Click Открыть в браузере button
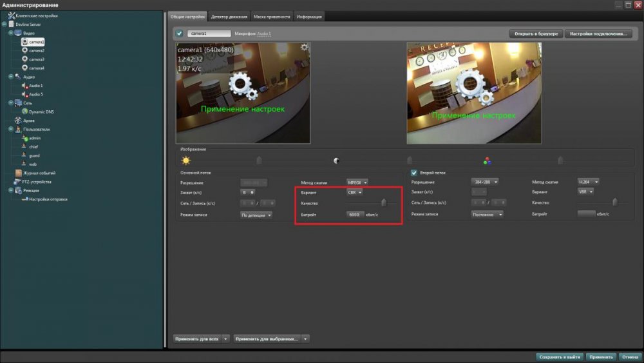The image size is (644, 363). point(536,34)
